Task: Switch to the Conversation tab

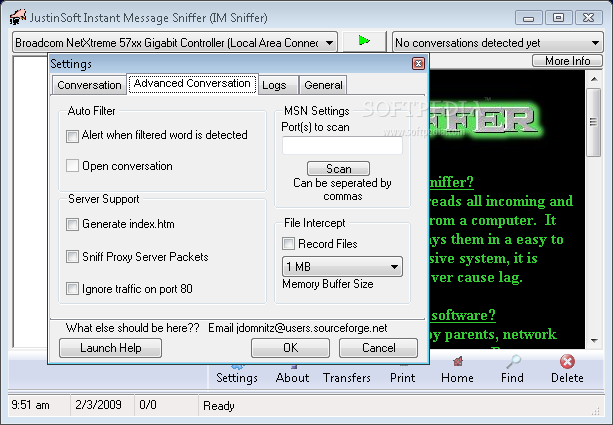Action: [x=89, y=85]
